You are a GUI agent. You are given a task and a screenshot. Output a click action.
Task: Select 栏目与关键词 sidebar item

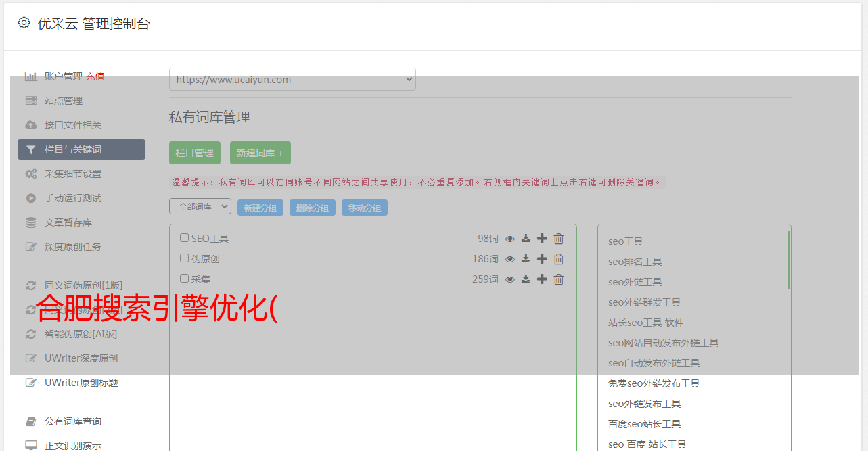click(81, 149)
